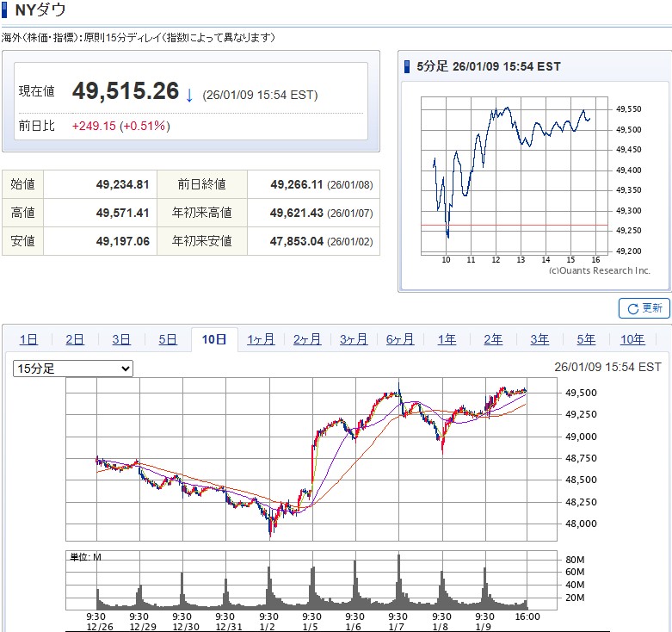Select the active 10日 period tab
The width and height of the screenshot is (672, 632).
(x=214, y=339)
